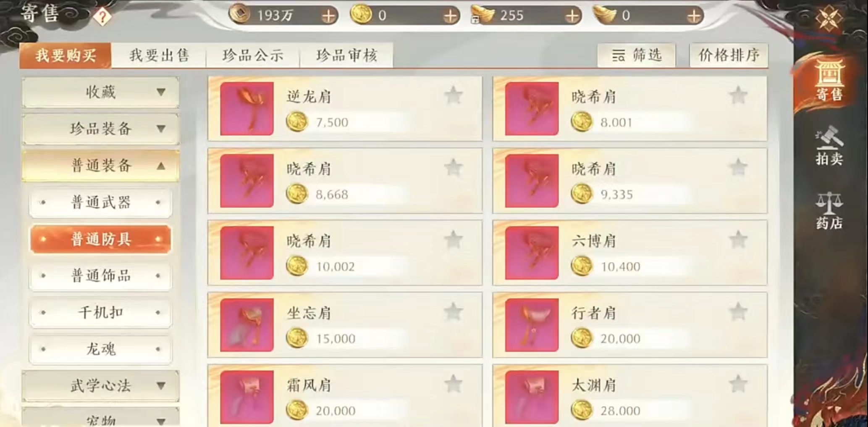This screenshot has height=427, width=868.
Task: Collapse the 普通装备 category
Action: (x=100, y=166)
